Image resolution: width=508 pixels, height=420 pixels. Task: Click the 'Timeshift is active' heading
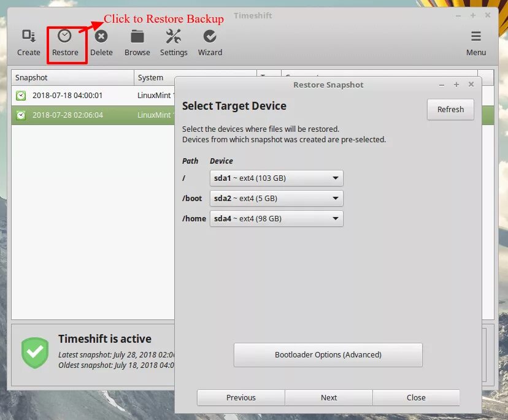coord(105,338)
